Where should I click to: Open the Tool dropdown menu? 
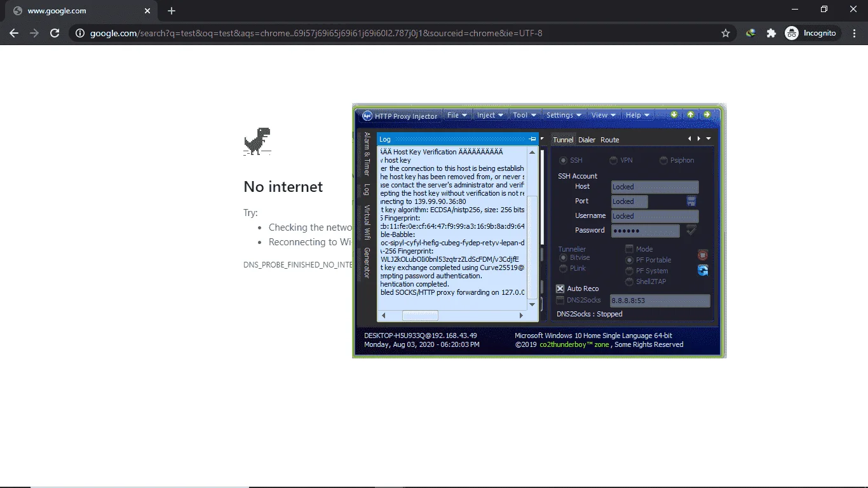pyautogui.click(x=525, y=115)
